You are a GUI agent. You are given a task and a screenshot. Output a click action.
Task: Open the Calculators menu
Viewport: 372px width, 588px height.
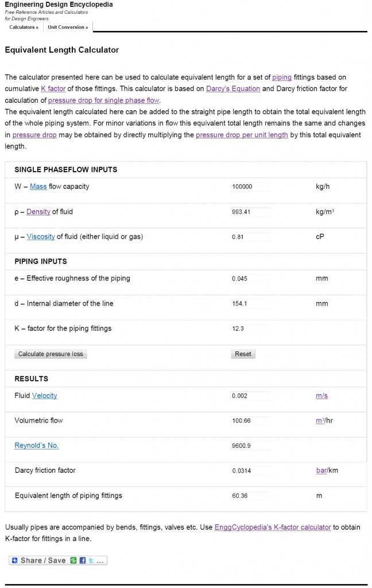tap(23, 27)
